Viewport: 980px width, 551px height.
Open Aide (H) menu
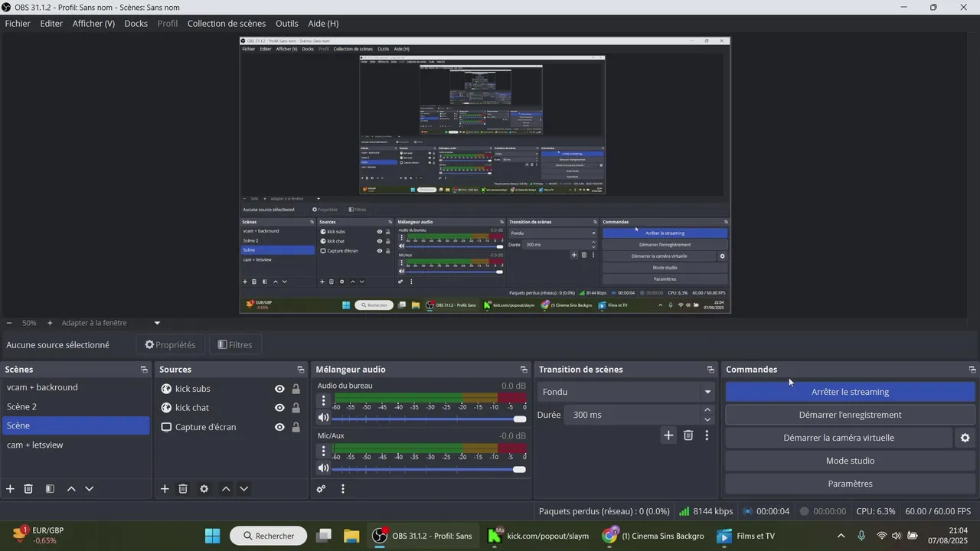click(x=323, y=24)
